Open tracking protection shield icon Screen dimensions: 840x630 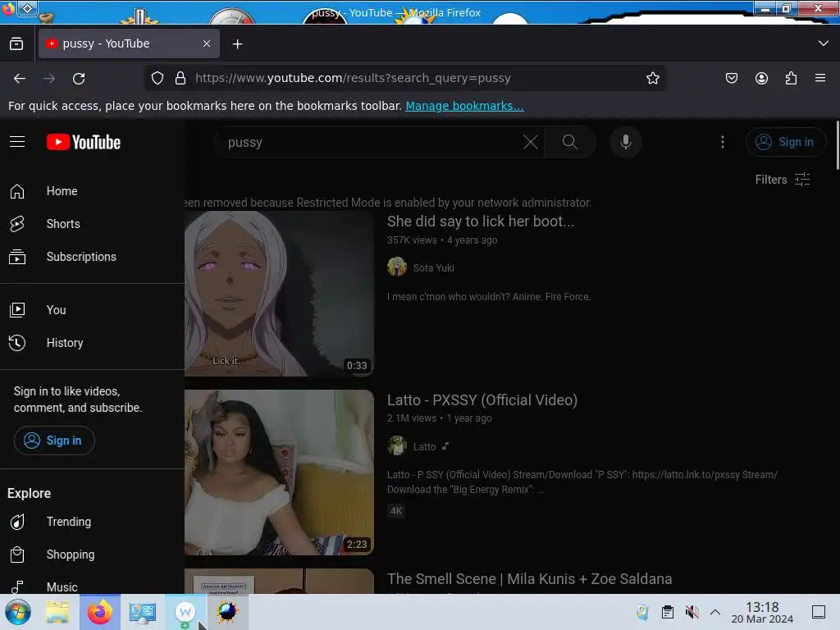(x=157, y=78)
